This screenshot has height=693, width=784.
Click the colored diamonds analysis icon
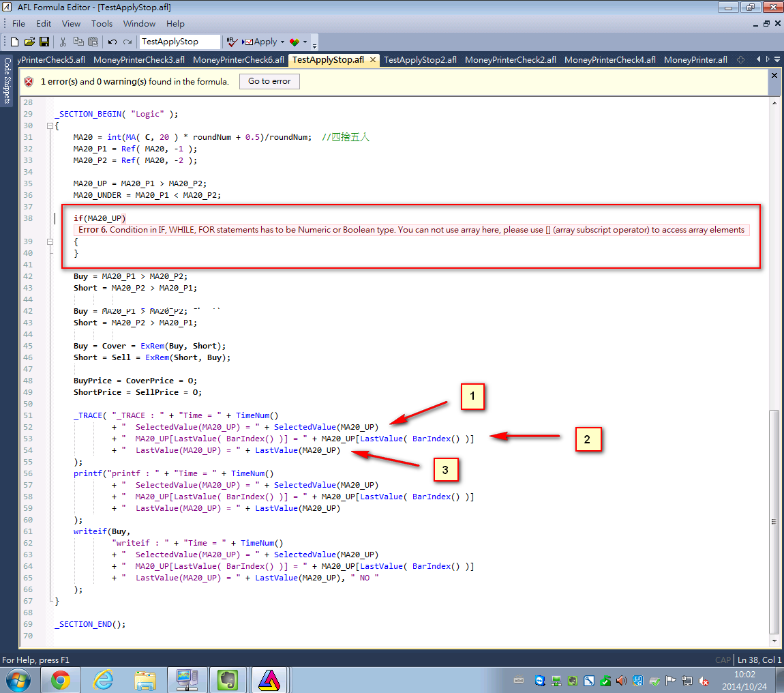coord(295,42)
